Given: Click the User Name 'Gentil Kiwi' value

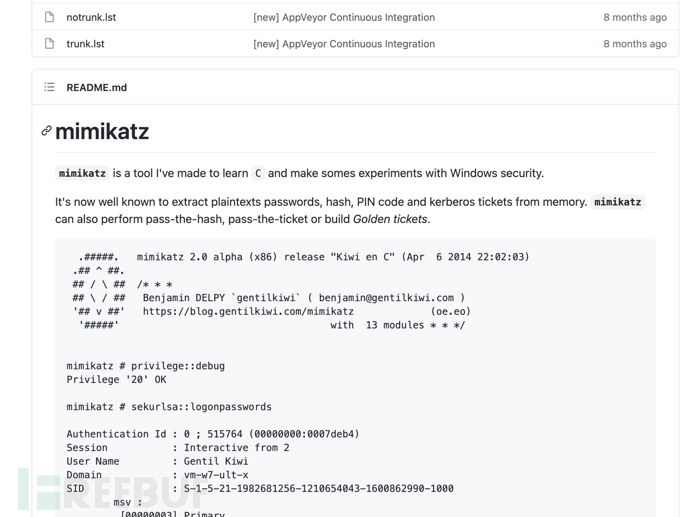Looking at the screenshot, I should (216, 461).
